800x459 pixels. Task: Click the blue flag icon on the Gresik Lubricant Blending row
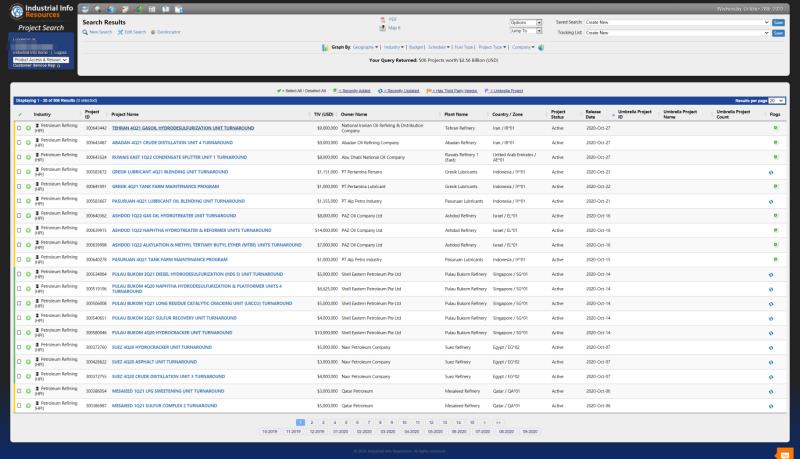[771, 172]
